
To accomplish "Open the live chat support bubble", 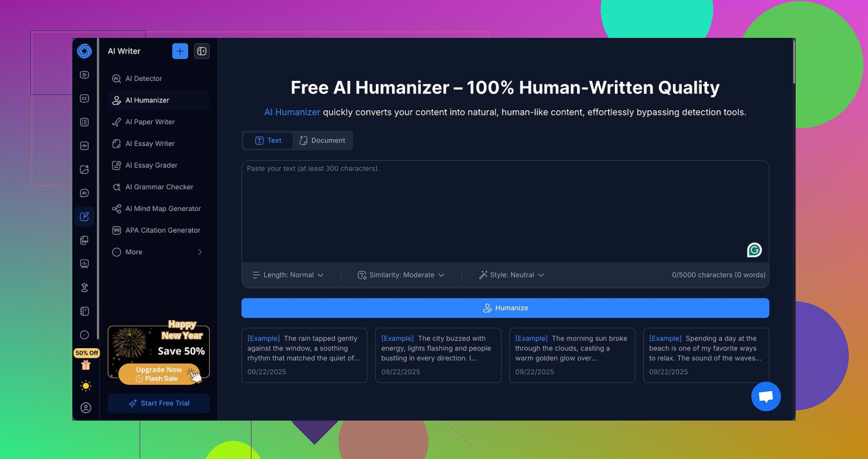I will point(766,396).
